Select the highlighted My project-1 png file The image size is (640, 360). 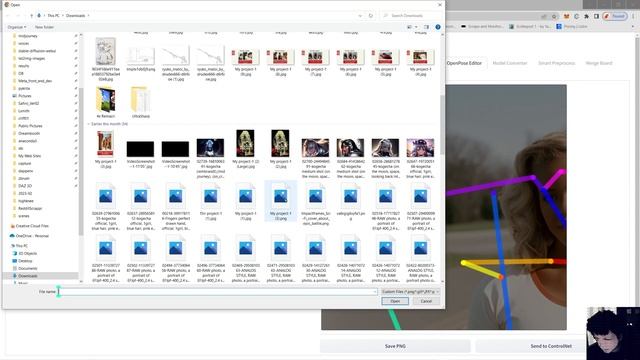[x=280, y=201]
